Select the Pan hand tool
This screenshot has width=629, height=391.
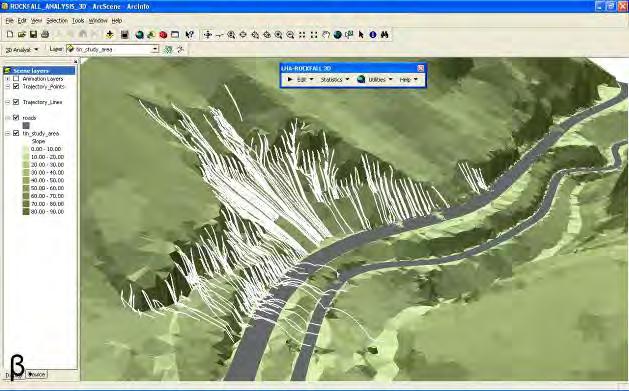(x=326, y=35)
